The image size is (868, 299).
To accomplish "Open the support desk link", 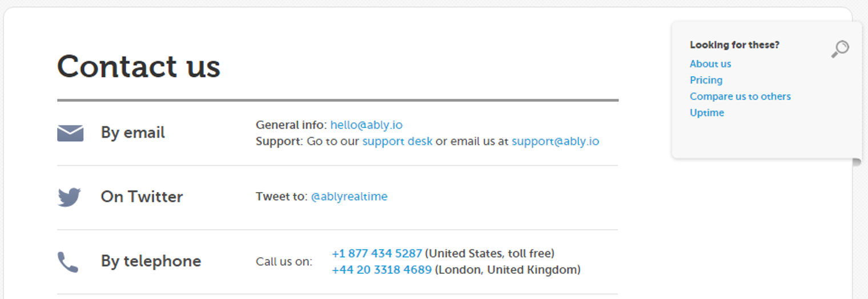I will [397, 141].
